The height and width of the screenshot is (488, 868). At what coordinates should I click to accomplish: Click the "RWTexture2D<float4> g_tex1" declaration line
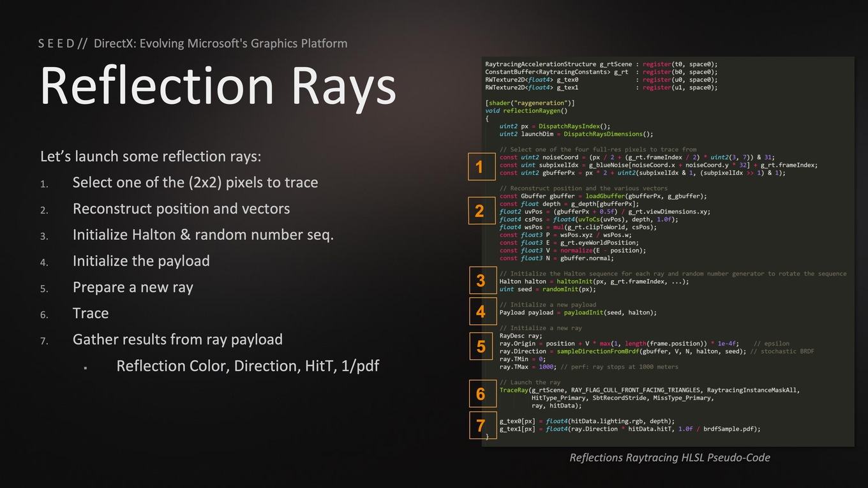point(601,87)
